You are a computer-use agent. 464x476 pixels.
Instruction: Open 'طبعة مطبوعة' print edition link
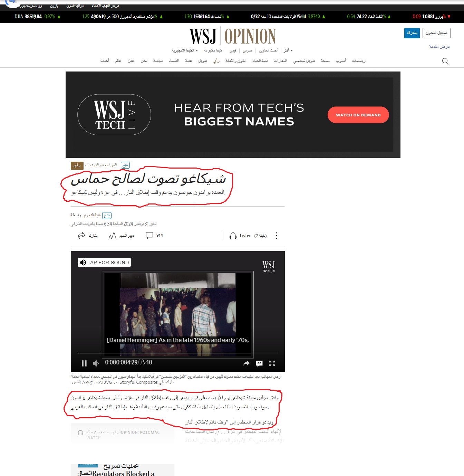click(213, 50)
